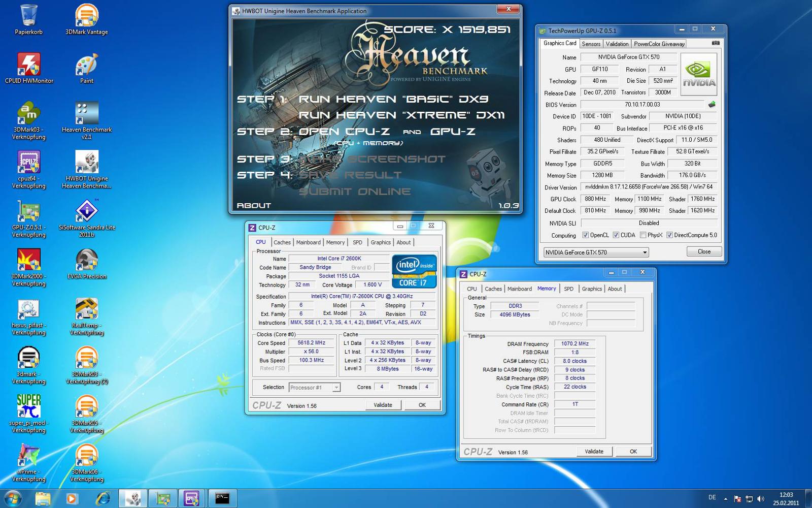
Task: Select the 3DMark2000 - Verknüpfung desktop icon
Action: point(29,267)
